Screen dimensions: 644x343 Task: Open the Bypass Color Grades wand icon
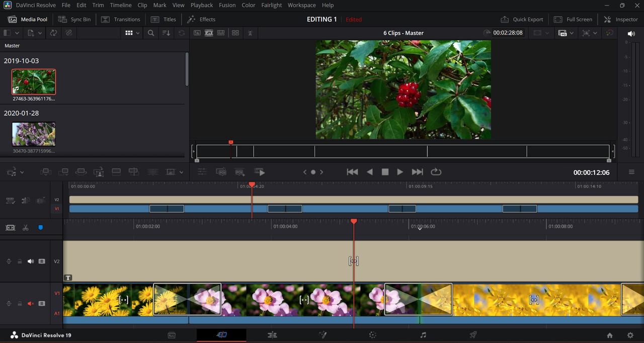pyautogui.click(x=610, y=33)
